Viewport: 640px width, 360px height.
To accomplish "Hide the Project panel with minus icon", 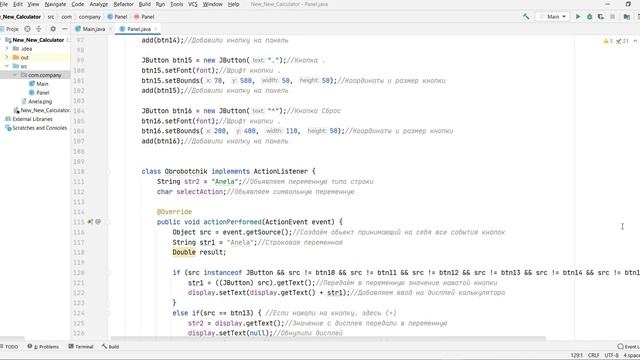I will pos(64,29).
